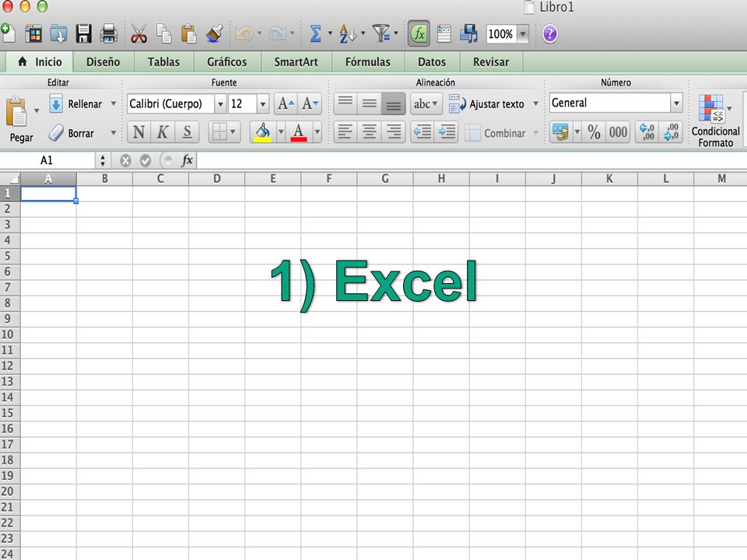Open the abc text orientation dropdown
This screenshot has width=747, height=560.
tap(426, 103)
